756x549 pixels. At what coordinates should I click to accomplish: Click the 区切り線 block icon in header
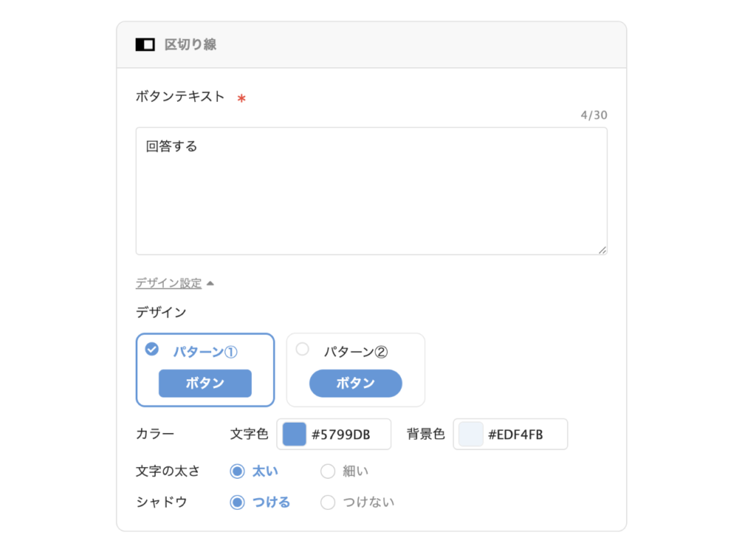point(145,44)
